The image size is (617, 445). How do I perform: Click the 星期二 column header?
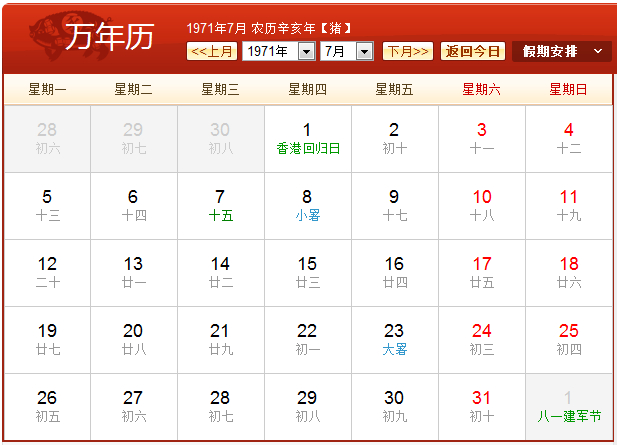tap(133, 89)
